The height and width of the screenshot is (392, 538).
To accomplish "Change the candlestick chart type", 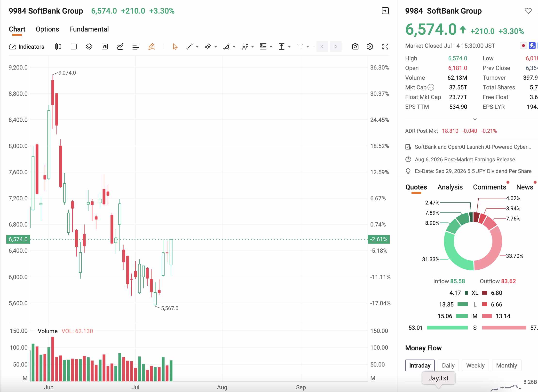I will click(58, 47).
